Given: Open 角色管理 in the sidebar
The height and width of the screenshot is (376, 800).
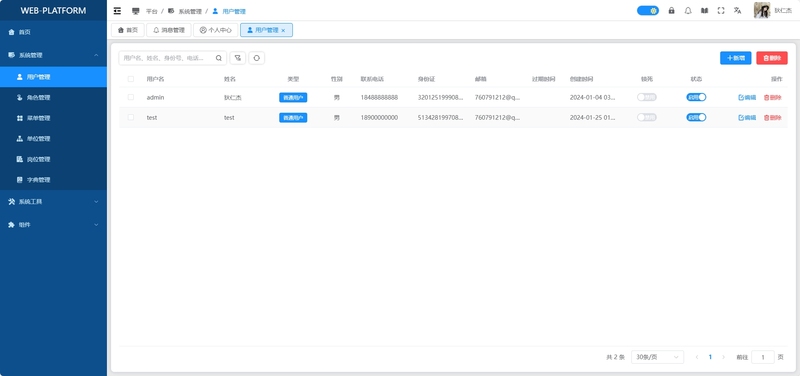Looking at the screenshot, I should pos(53,97).
